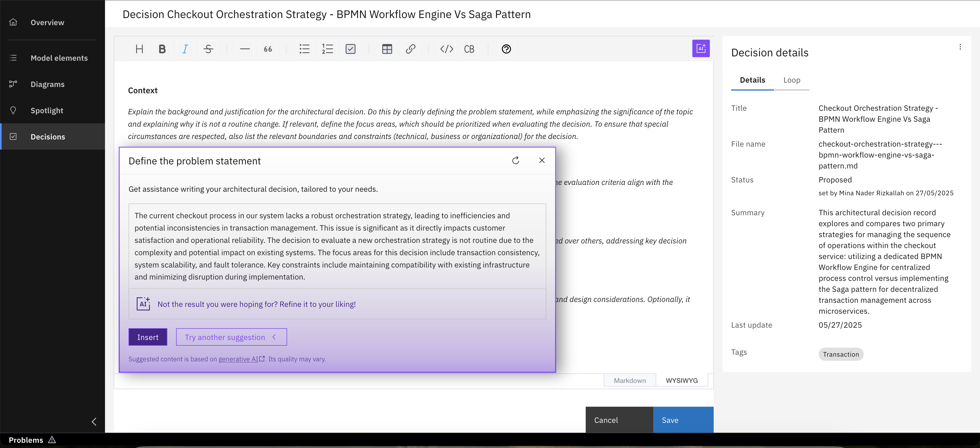Insert a blockquote

tap(268, 49)
